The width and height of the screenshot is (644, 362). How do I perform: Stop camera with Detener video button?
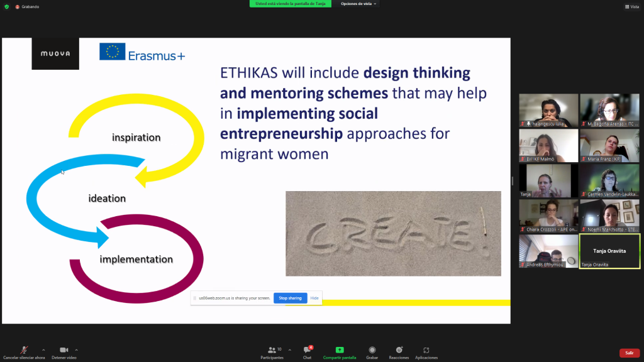tap(64, 351)
